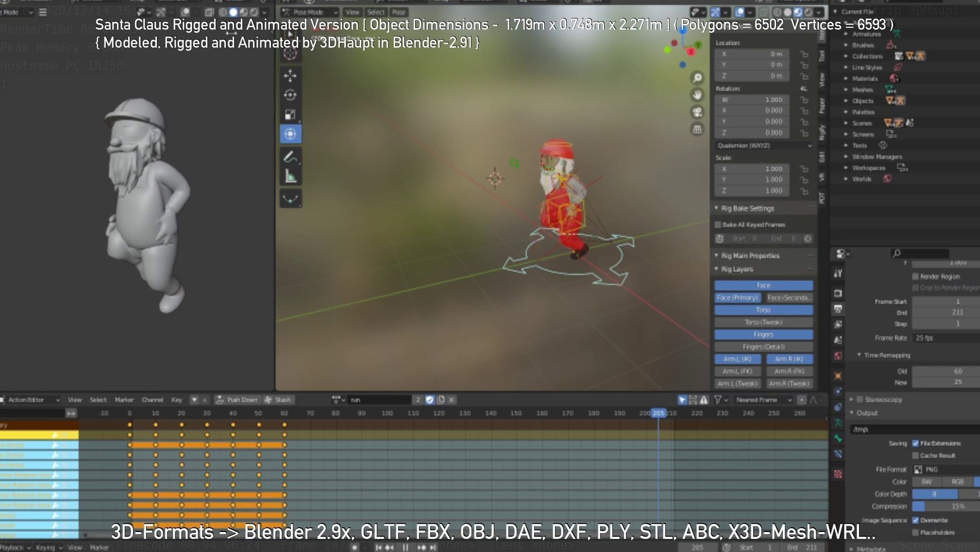
Task: Collapse the Rig Layers panel
Action: 716,269
